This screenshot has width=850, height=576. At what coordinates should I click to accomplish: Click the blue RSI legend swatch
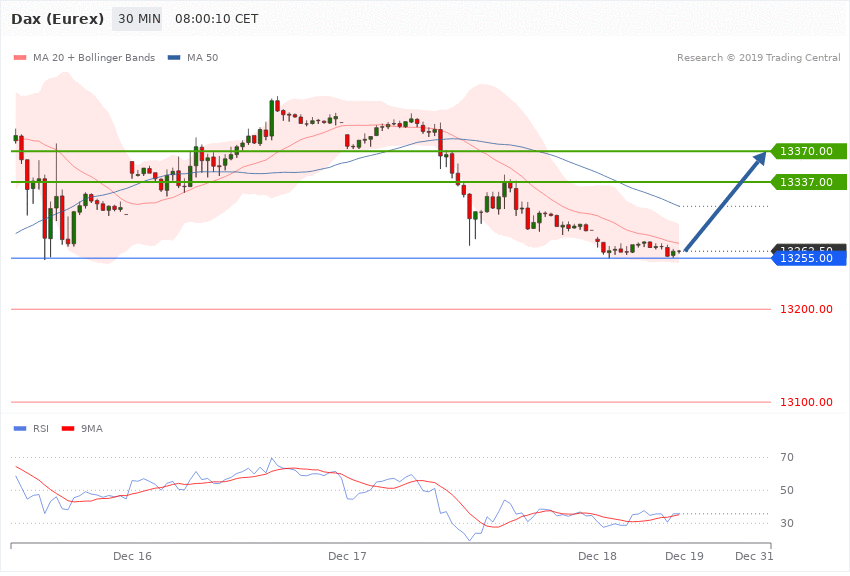pos(20,429)
